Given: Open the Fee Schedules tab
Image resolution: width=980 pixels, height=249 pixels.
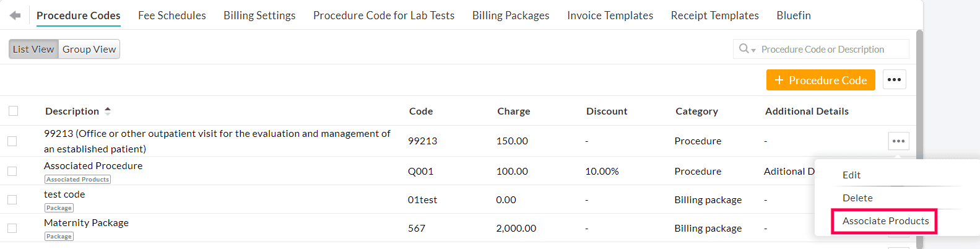Looking at the screenshot, I should tap(171, 15).
